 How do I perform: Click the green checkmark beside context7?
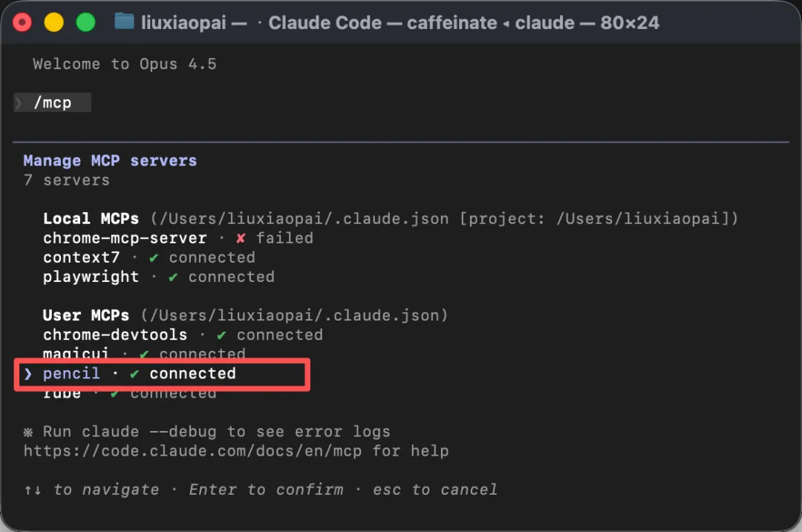[x=154, y=257]
